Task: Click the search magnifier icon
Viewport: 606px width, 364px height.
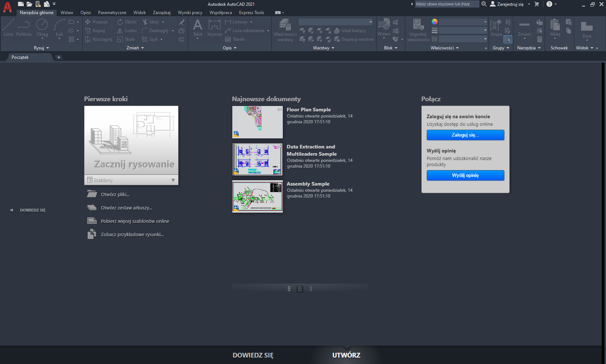Action: click(x=484, y=4)
